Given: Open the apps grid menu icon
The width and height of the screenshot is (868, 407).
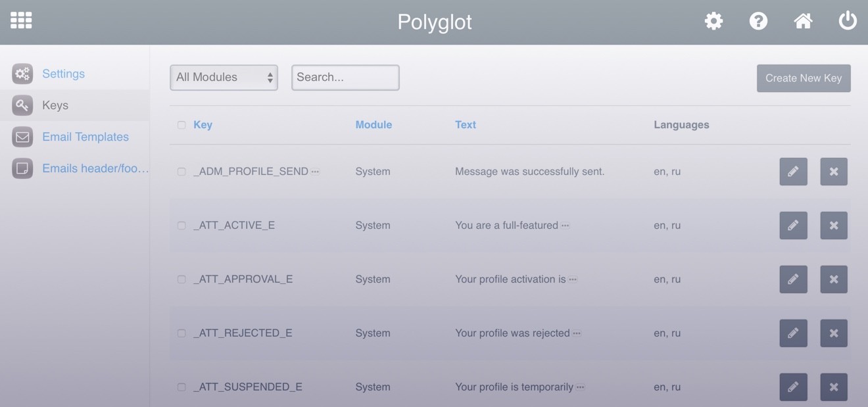Looking at the screenshot, I should tap(21, 20).
